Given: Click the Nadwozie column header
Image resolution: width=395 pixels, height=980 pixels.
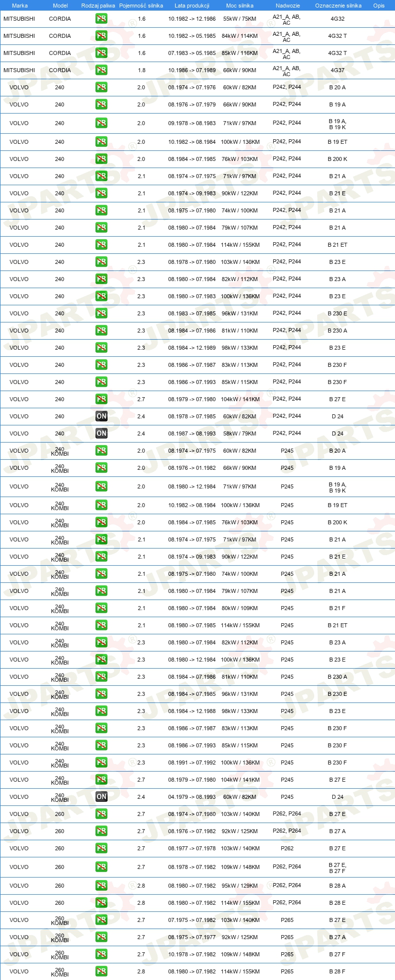Looking at the screenshot, I should tap(288, 6).
